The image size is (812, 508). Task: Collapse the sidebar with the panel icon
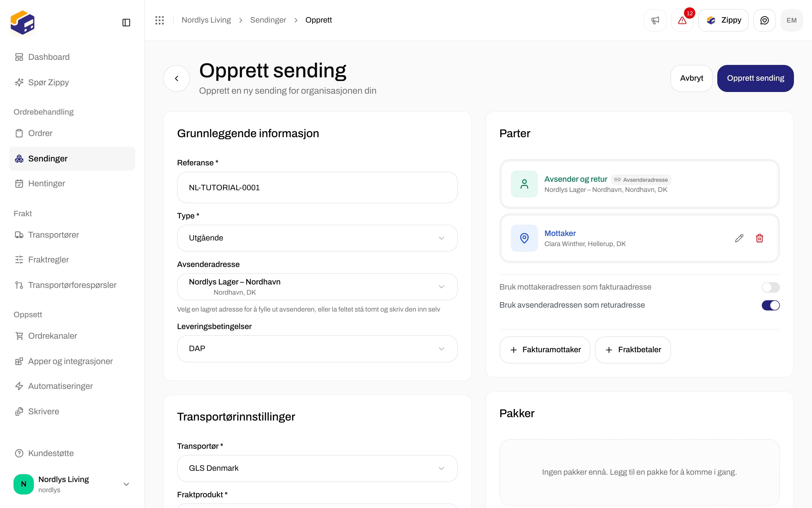point(126,23)
